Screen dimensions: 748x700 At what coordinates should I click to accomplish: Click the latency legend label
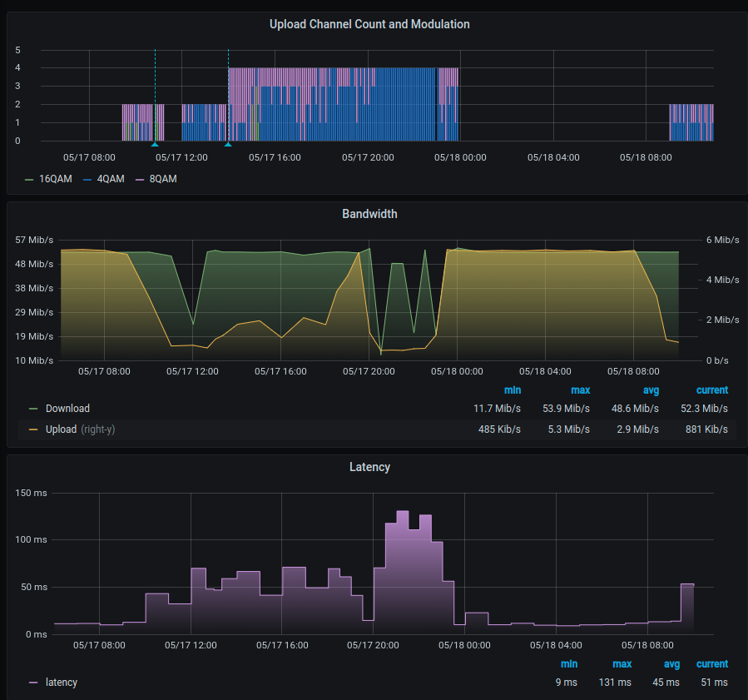[x=62, y=683]
